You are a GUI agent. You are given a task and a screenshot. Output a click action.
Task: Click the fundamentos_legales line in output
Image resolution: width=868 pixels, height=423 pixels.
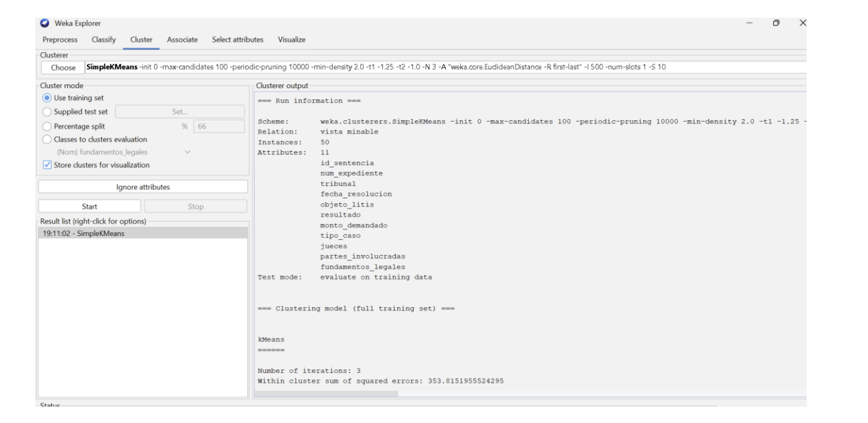363,267
